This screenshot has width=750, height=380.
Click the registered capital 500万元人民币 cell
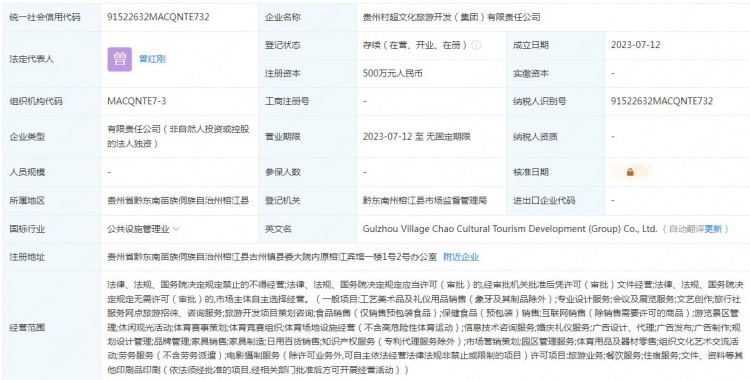pos(393,73)
